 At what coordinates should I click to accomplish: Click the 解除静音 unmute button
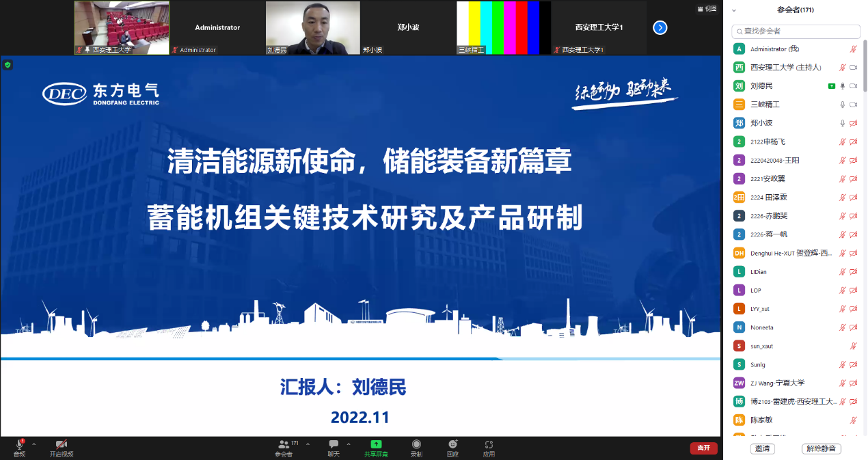tap(821, 449)
